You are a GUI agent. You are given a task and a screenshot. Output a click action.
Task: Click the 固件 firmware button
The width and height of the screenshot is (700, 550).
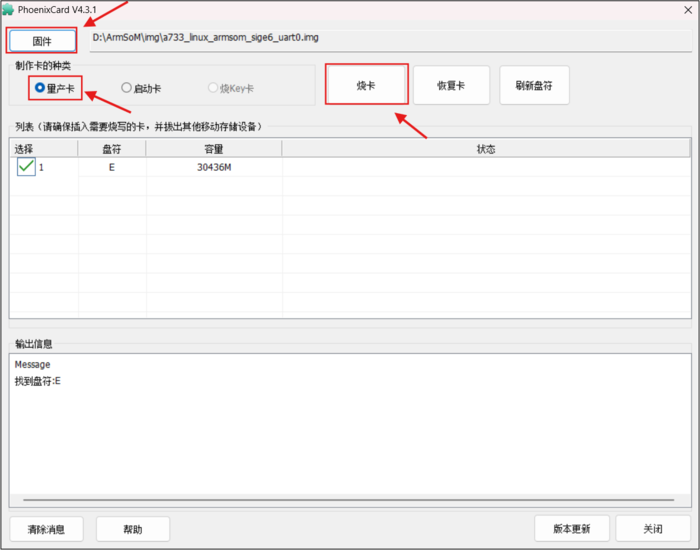click(42, 41)
